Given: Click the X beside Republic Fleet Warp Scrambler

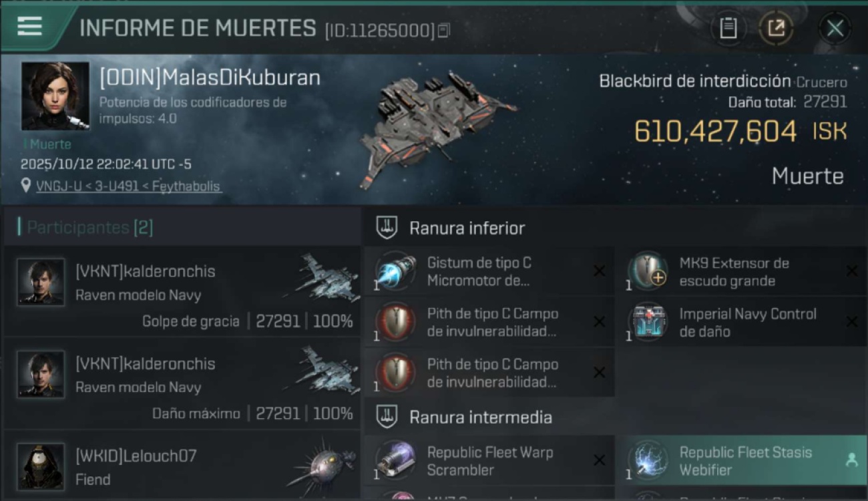Looking at the screenshot, I should click(599, 460).
